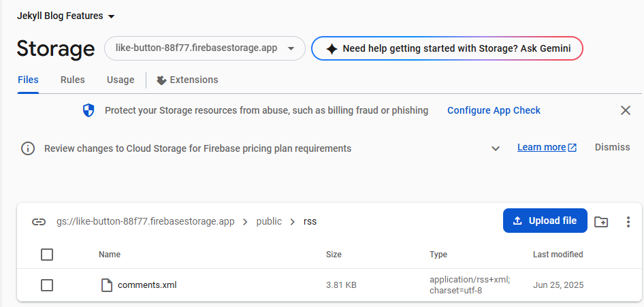The width and height of the screenshot is (644, 307).
Task: Click the info icon beside pricing notice
Action: (27, 148)
